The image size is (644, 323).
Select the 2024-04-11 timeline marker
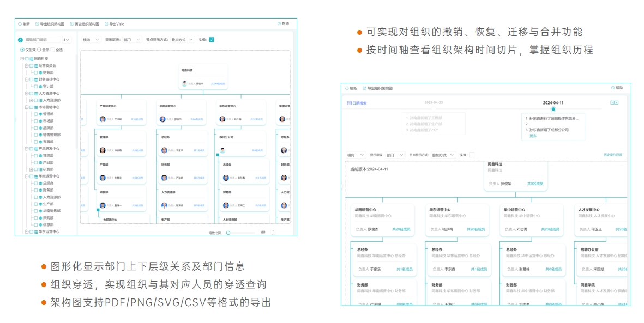tap(553, 109)
